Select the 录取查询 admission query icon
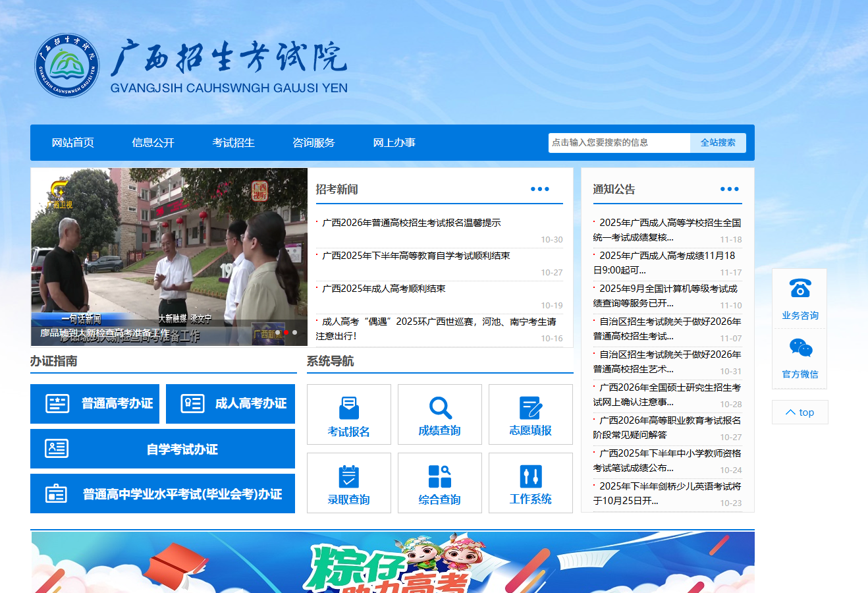This screenshot has height=593, width=868. click(x=348, y=476)
